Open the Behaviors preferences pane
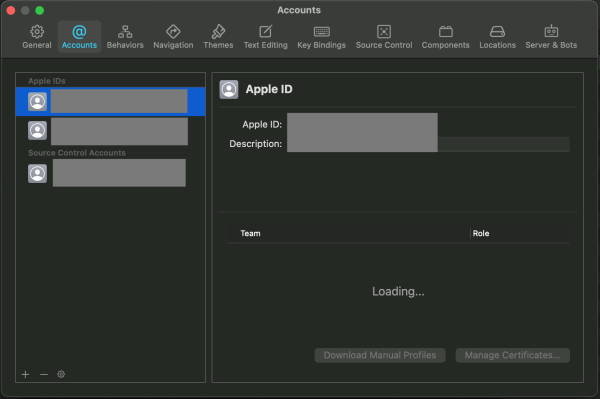 [x=125, y=37]
